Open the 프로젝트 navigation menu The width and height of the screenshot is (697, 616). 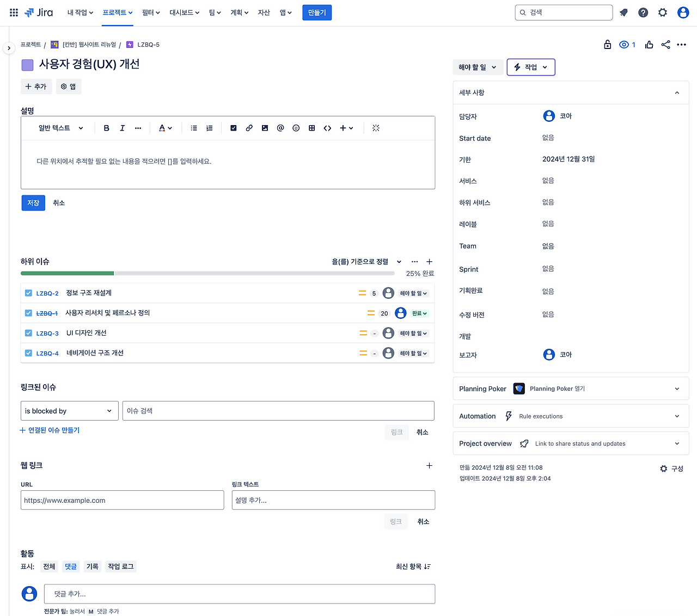tap(117, 12)
